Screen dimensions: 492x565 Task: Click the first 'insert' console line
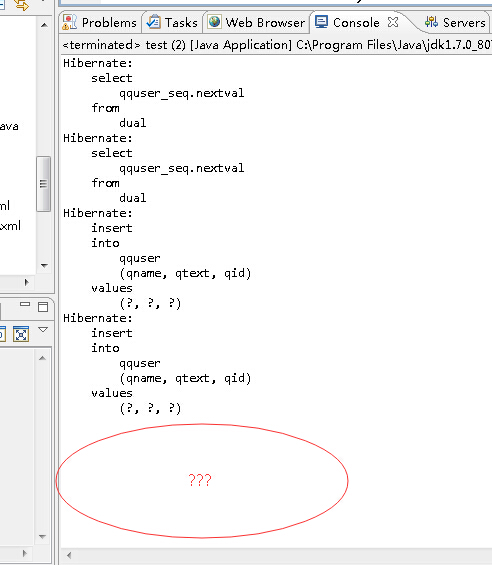click(112, 228)
